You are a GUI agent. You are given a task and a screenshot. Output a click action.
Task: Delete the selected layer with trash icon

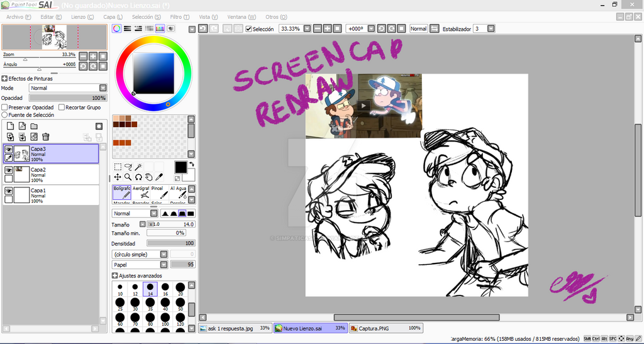coord(46,136)
